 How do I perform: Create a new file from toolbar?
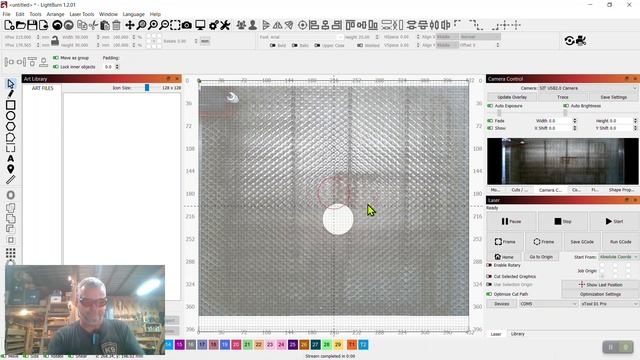(x=9, y=25)
